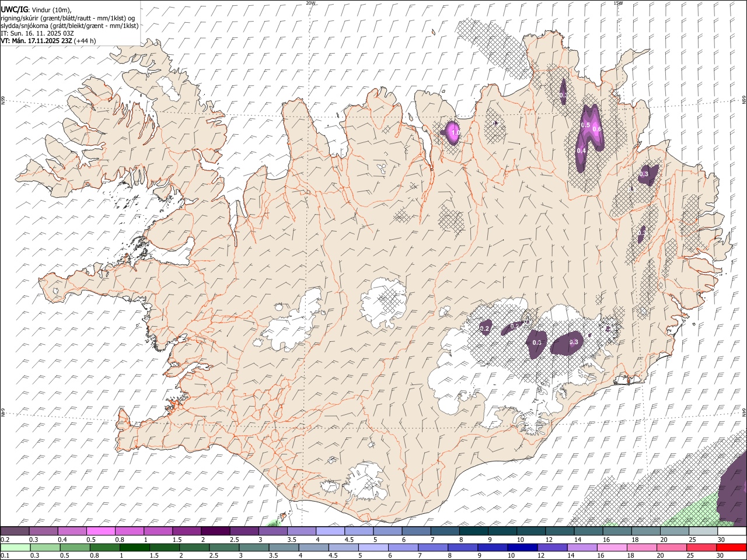Click the "1.0" snowfall value on the map
Viewport: 747px width, 560px height.
455,133
